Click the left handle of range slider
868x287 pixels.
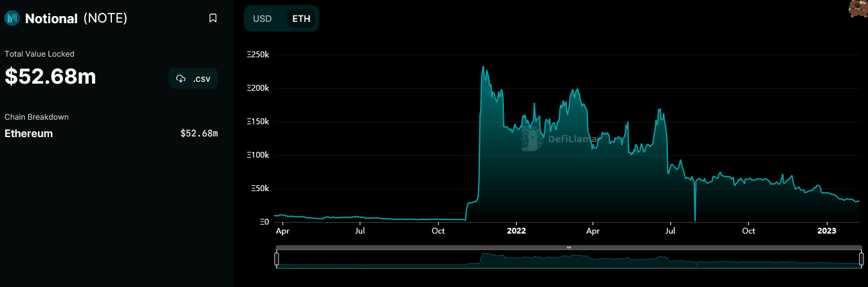pos(277,259)
